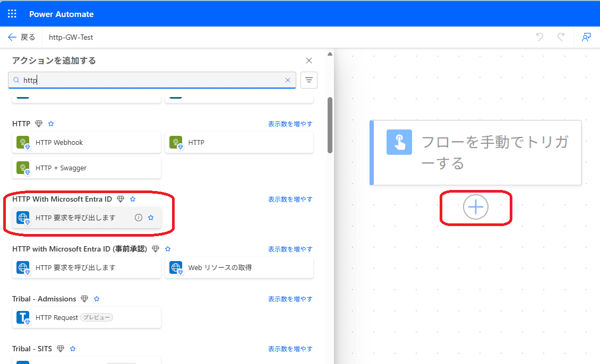Image resolution: width=600 pixels, height=364 pixels.
Task: Go back with the 戻る arrow
Action: pyautogui.click(x=21, y=37)
